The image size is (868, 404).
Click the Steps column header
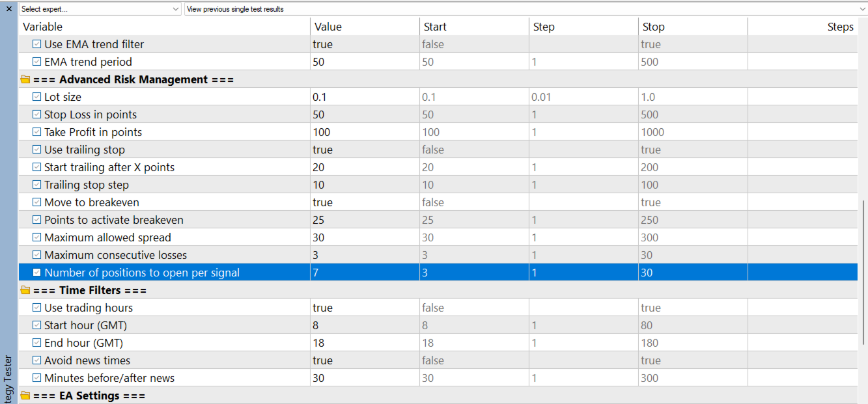(802, 27)
